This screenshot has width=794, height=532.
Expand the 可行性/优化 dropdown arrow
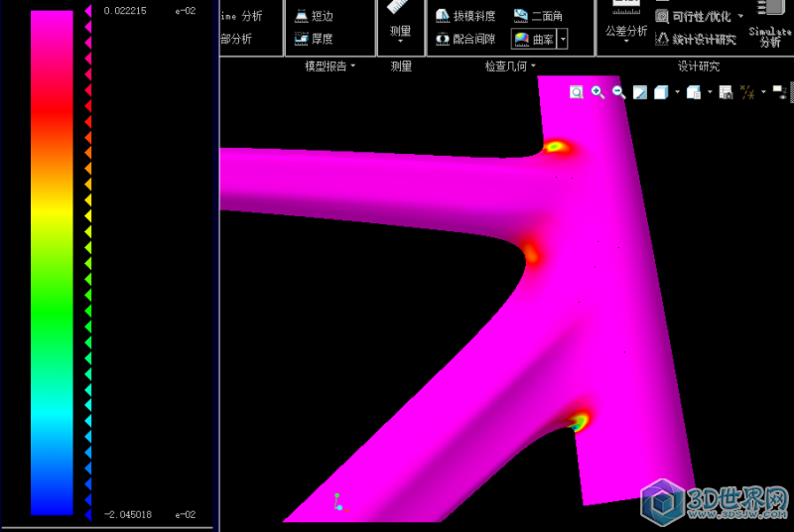740,17
